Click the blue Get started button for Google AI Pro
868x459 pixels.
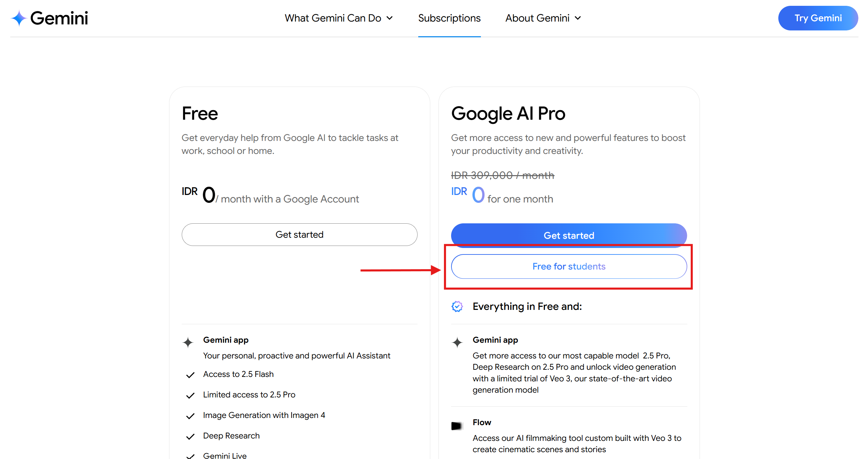coord(569,235)
